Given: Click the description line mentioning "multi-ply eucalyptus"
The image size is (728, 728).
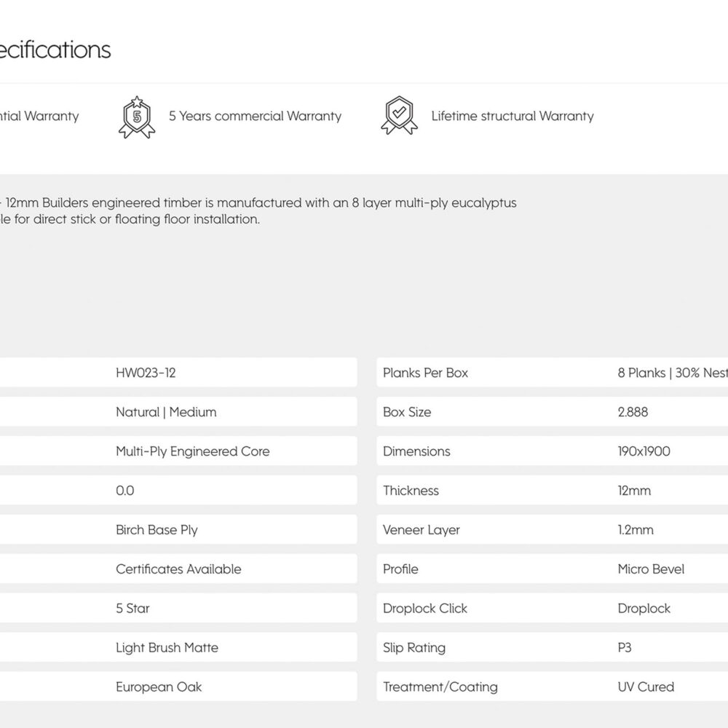Looking at the screenshot, I should pyautogui.click(x=258, y=203).
